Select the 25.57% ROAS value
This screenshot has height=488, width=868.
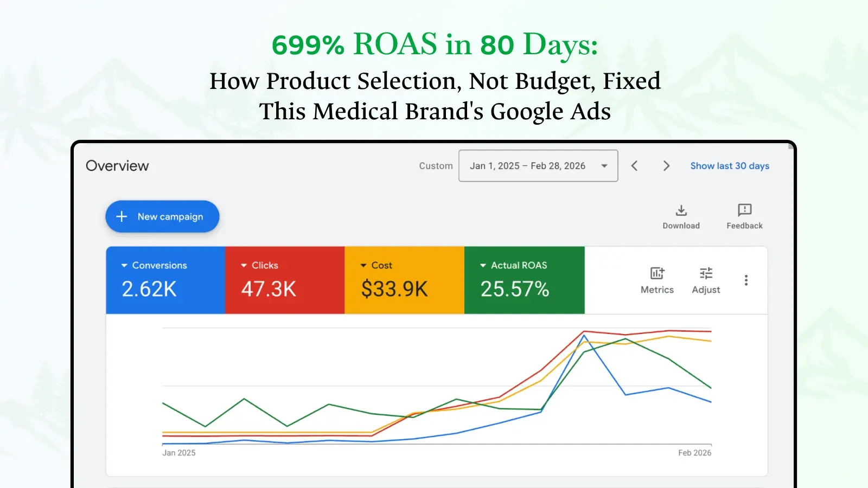(515, 289)
